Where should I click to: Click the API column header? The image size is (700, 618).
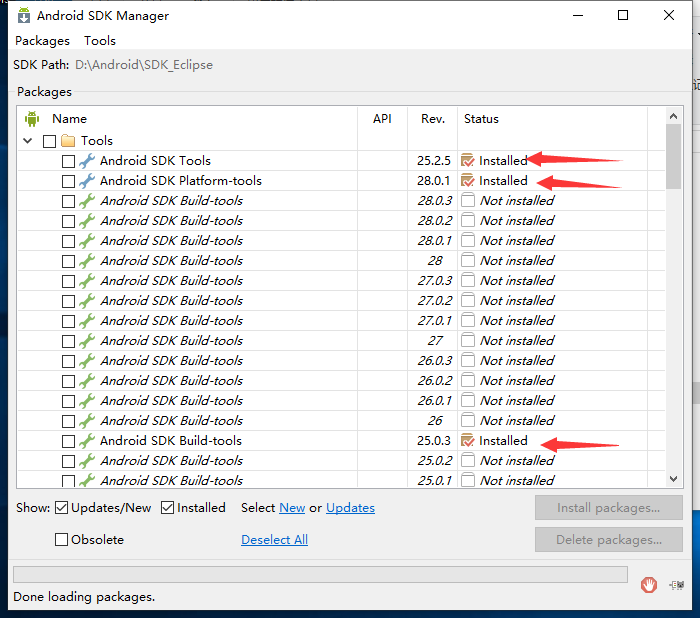pos(382,119)
